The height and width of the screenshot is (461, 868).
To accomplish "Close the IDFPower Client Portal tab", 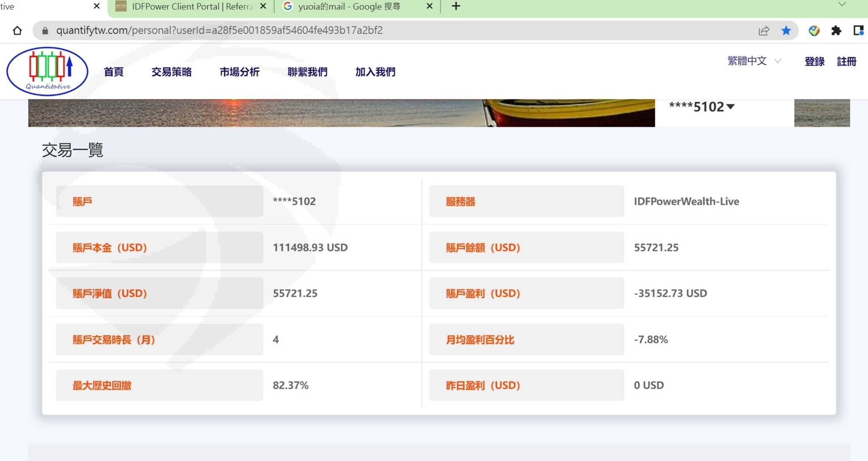I will tap(263, 6).
